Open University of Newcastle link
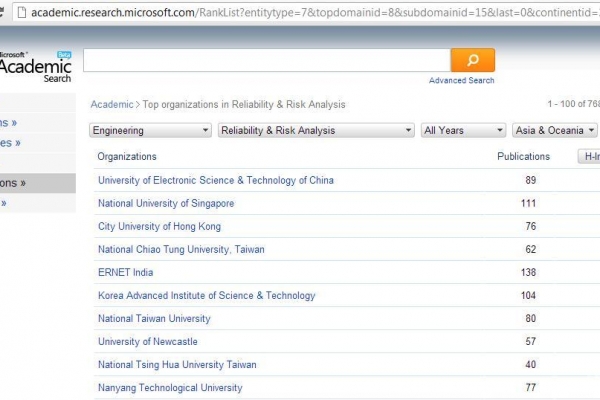This screenshot has width=600, height=400. point(148,341)
